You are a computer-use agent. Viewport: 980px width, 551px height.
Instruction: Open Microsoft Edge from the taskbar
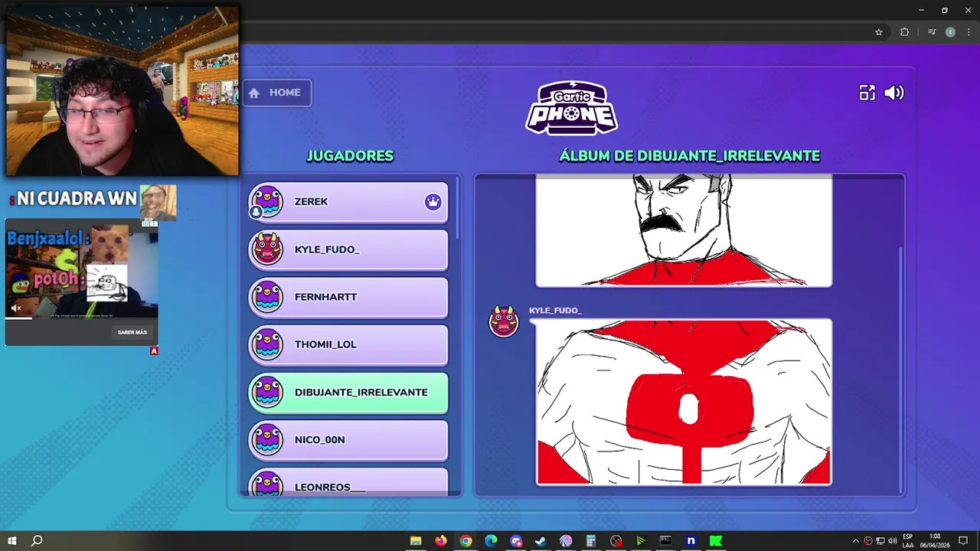click(491, 541)
